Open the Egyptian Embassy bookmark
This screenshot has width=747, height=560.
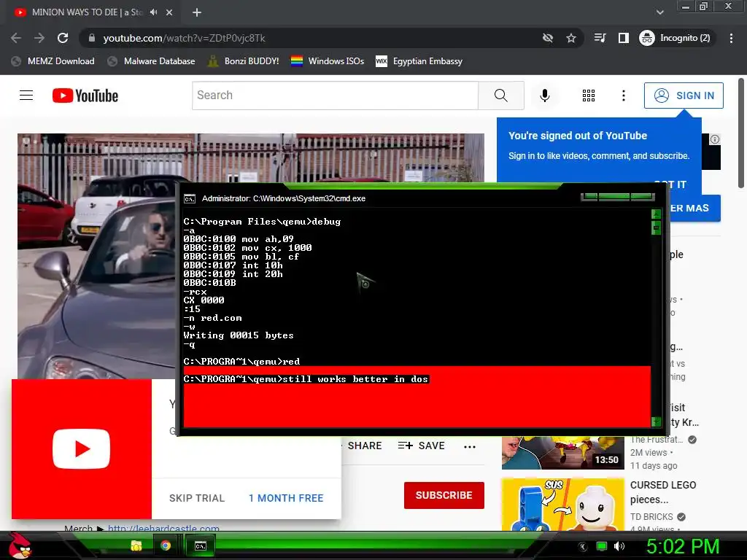pyautogui.click(x=419, y=61)
